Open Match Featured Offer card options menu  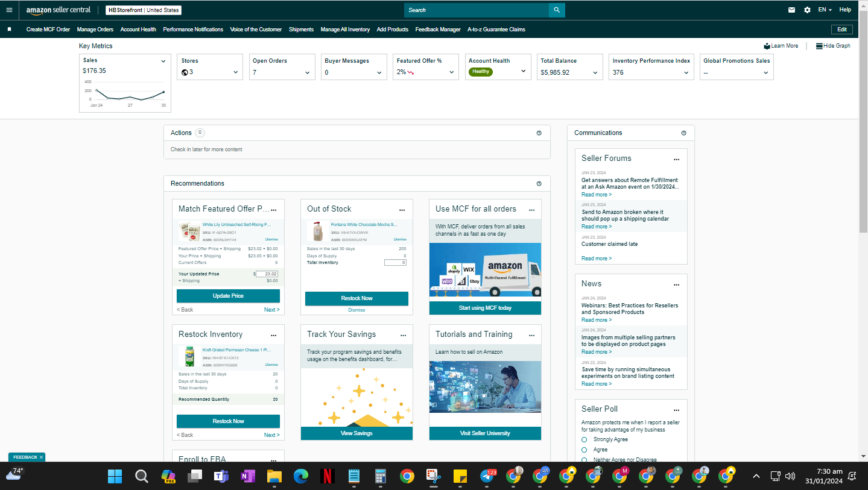(274, 210)
